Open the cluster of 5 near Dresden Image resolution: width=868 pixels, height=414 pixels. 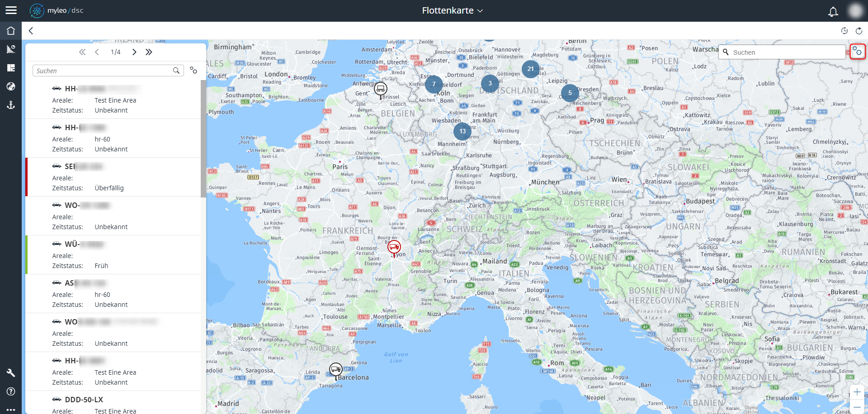[570, 93]
